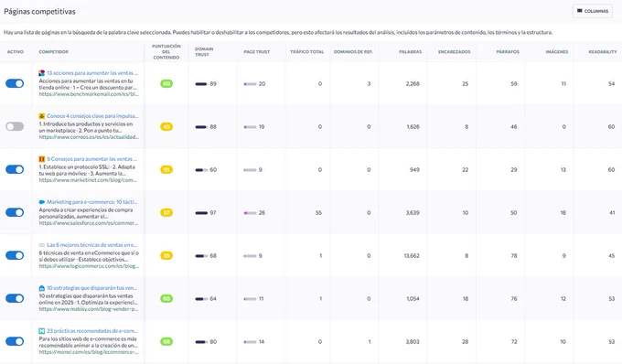
Task: Sort by Párrafos column header
Action: tap(508, 52)
